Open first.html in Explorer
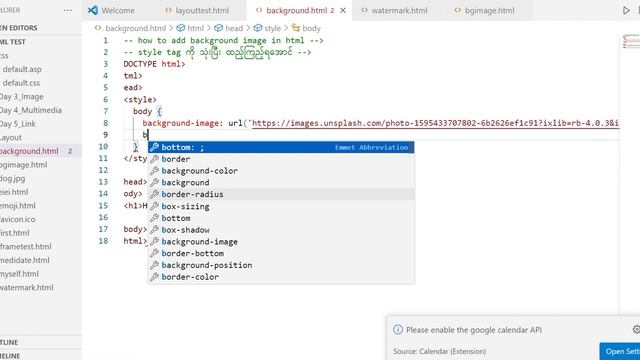640x360 pixels. (41, 233)
